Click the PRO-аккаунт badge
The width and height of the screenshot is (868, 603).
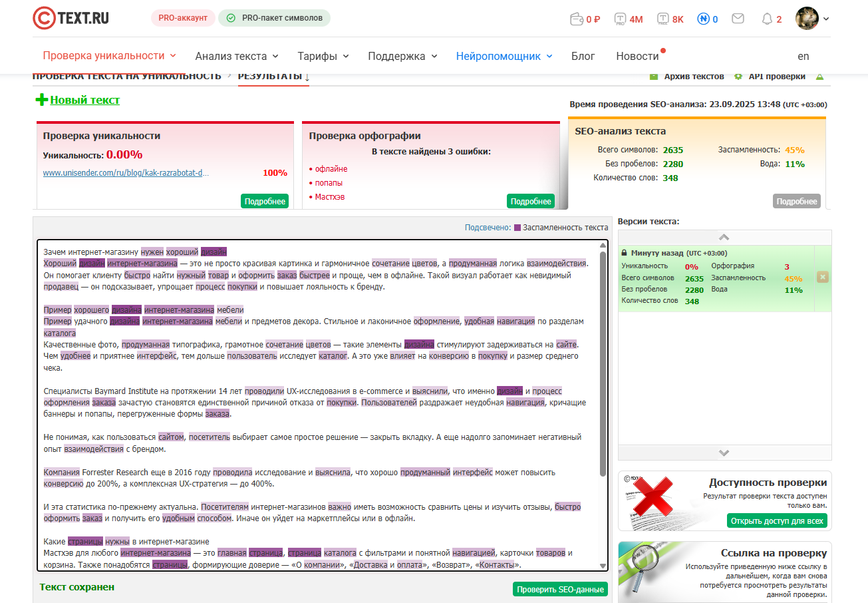click(x=183, y=18)
